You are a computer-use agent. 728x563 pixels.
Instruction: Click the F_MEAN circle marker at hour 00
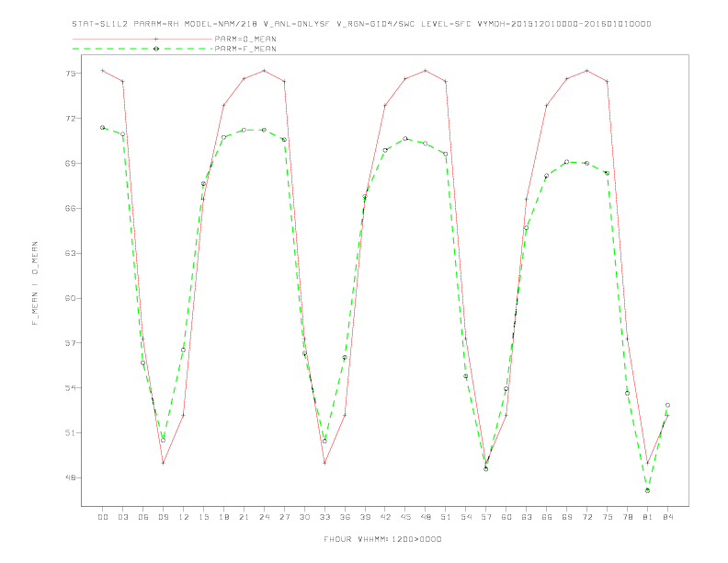tap(103, 127)
